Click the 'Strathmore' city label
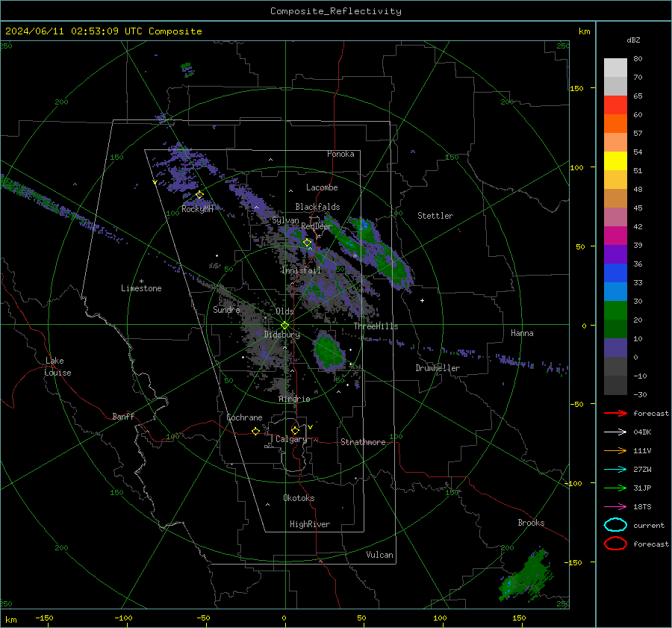672x628 pixels. click(x=363, y=442)
